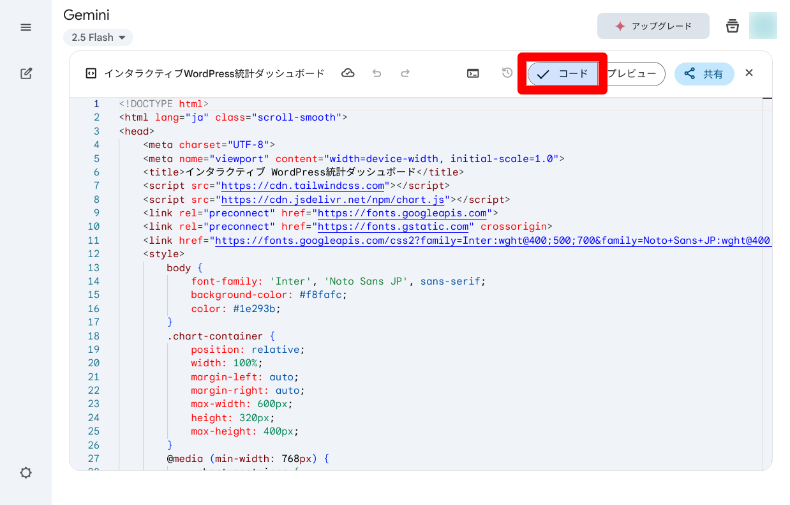
Task: Close the canvas panel with X
Action: pyautogui.click(x=749, y=73)
